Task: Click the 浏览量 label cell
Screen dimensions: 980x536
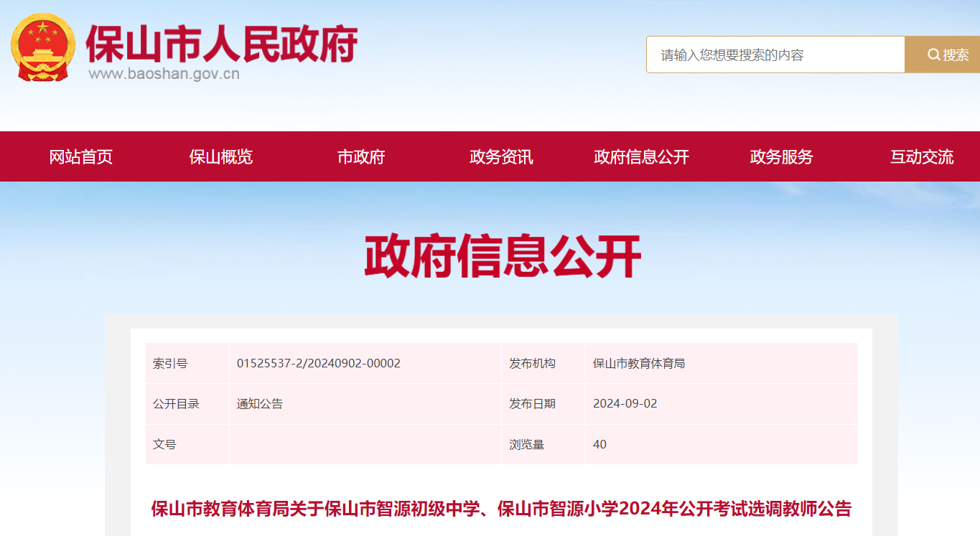Action: click(543, 444)
